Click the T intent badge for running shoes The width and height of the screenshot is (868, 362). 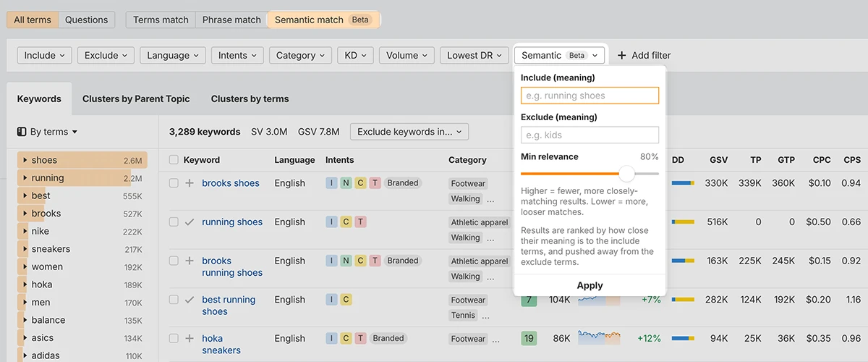(x=361, y=222)
